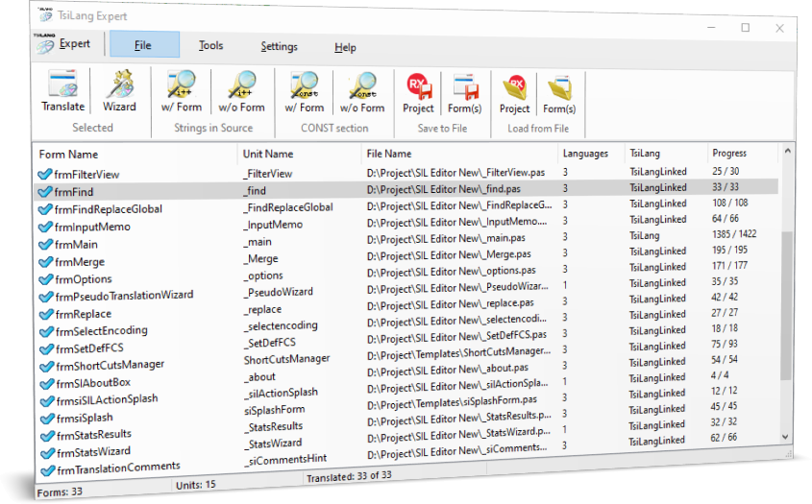Viewport: 812px width, 504px height.
Task: Click file path ending _options.pas
Action: (x=451, y=271)
